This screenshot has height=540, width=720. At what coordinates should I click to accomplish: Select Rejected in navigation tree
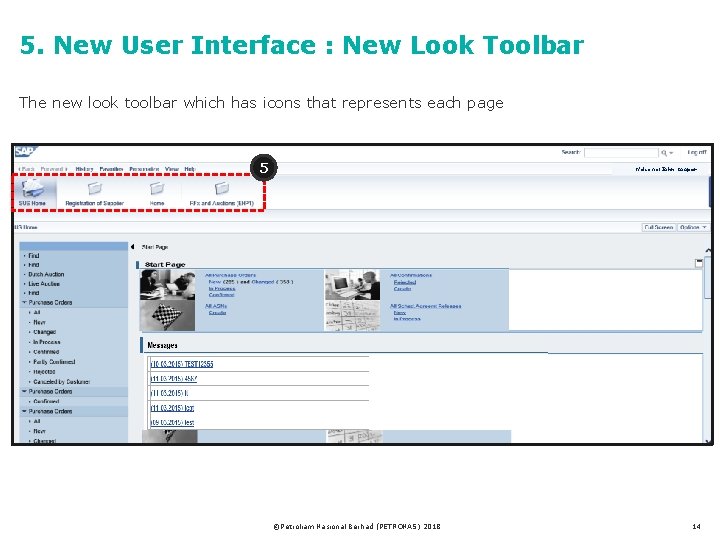44,371
